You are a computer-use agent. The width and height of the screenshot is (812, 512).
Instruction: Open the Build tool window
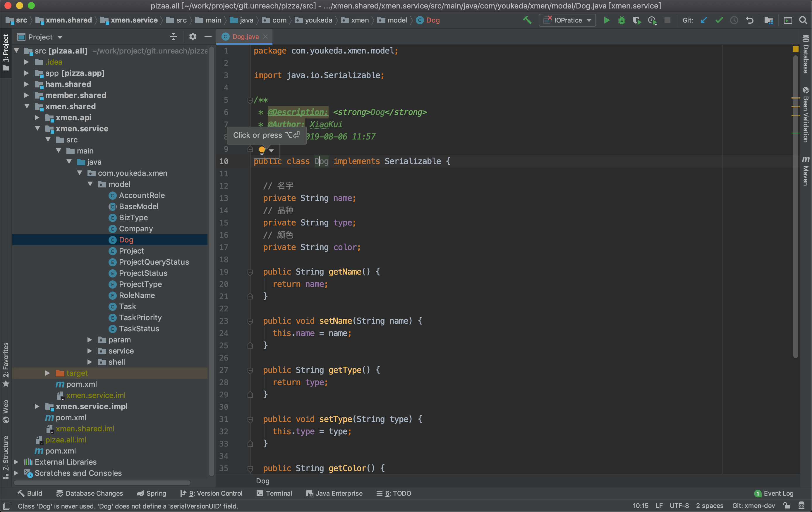coord(30,494)
